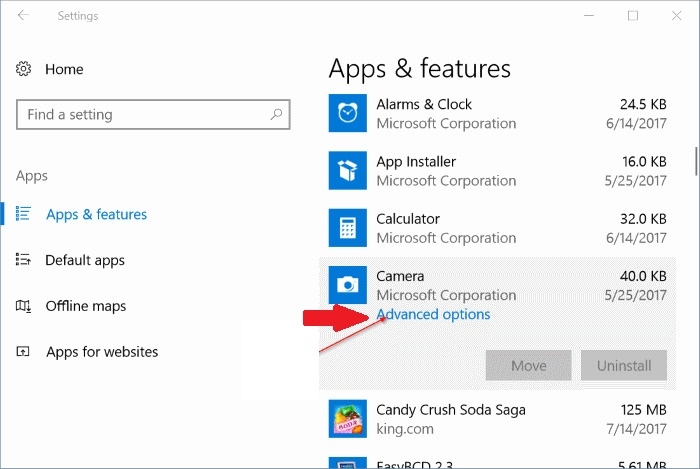Click the Camera app icon
The height and width of the screenshot is (469, 700).
pos(348,285)
